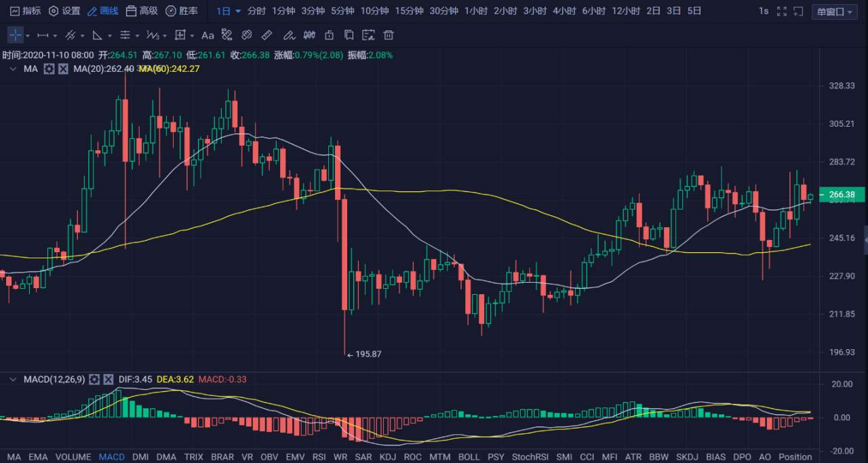Expand the crosshair tool dropdown arrow
The height and width of the screenshot is (463, 868).
[27, 36]
